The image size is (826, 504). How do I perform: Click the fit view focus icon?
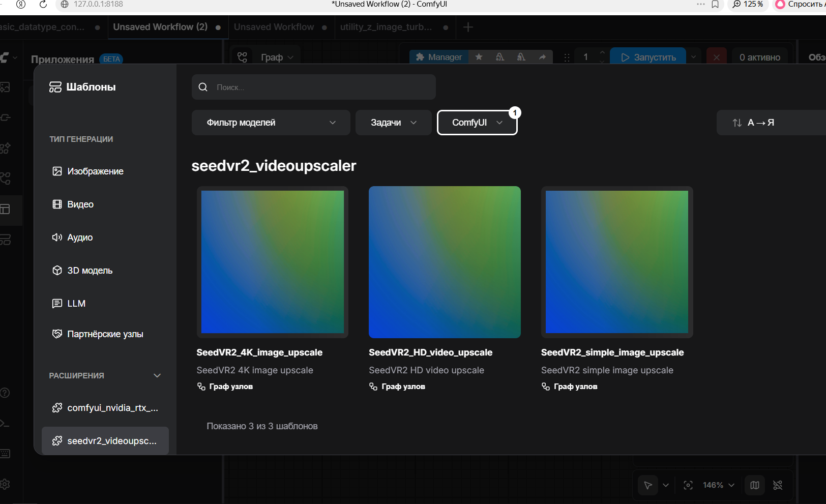point(688,485)
